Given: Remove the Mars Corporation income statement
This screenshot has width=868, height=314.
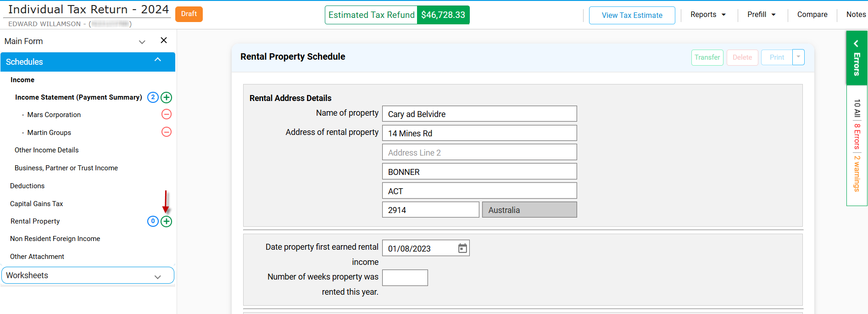Looking at the screenshot, I should [167, 114].
